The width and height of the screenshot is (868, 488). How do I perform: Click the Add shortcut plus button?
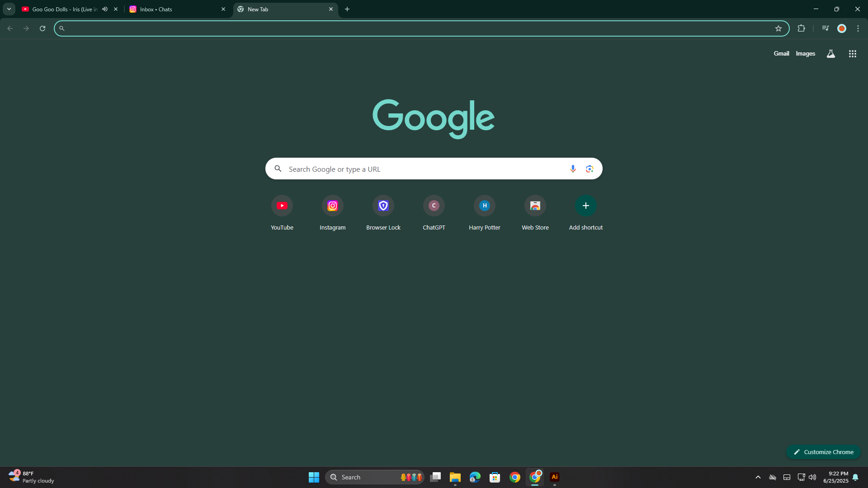click(586, 206)
